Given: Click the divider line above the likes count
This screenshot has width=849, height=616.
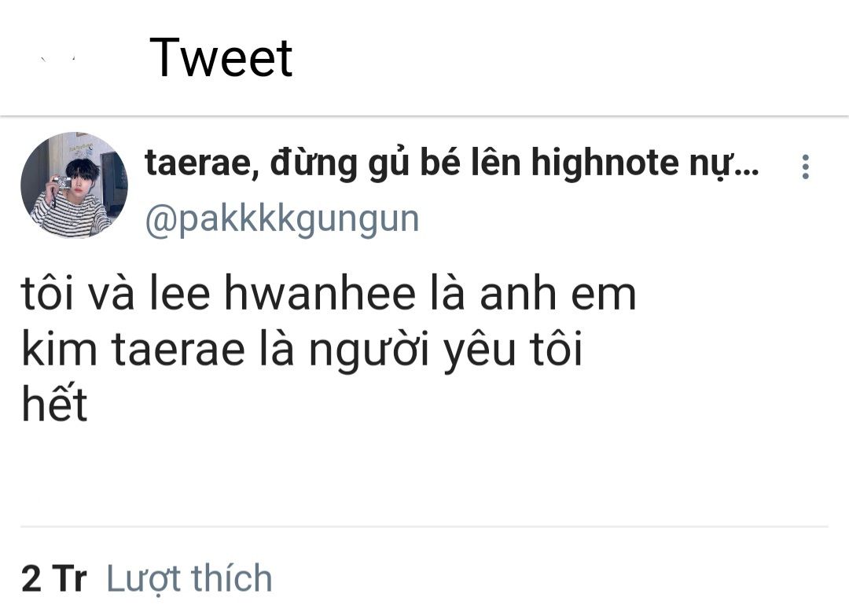Looking at the screenshot, I should tap(424, 526).
